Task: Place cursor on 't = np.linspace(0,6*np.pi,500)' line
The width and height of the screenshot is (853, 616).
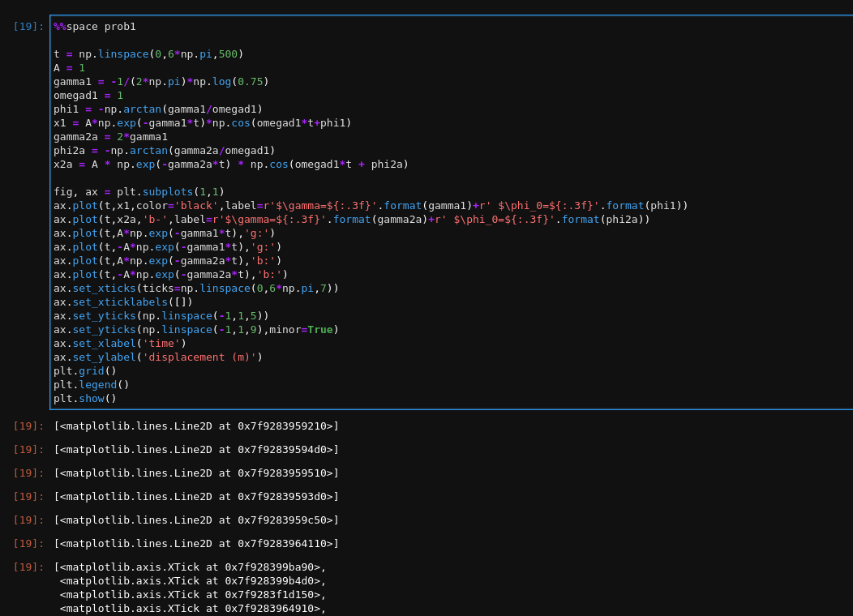Action: click(148, 54)
